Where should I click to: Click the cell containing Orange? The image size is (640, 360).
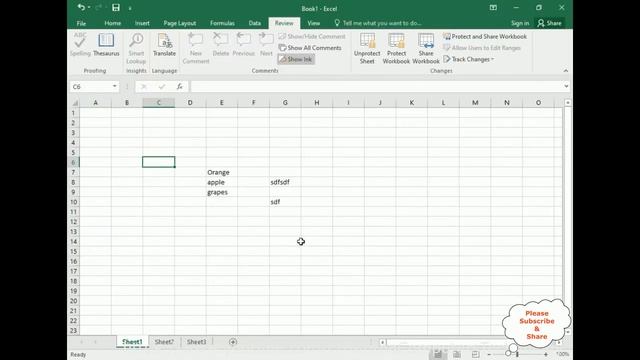(222, 172)
